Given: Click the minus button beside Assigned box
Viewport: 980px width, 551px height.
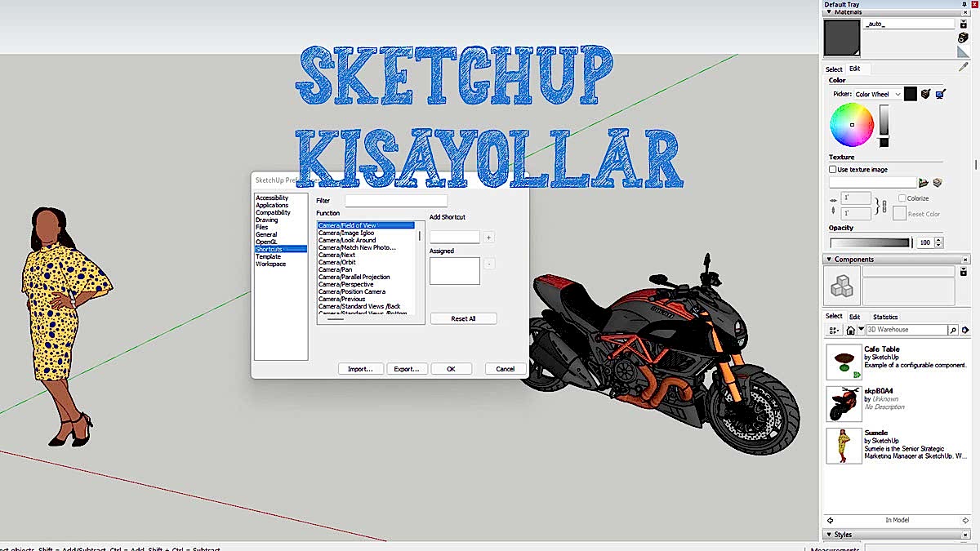Looking at the screenshot, I should (488, 264).
